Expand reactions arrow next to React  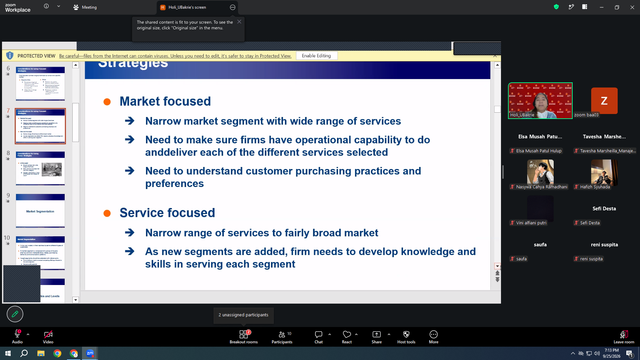356,334
